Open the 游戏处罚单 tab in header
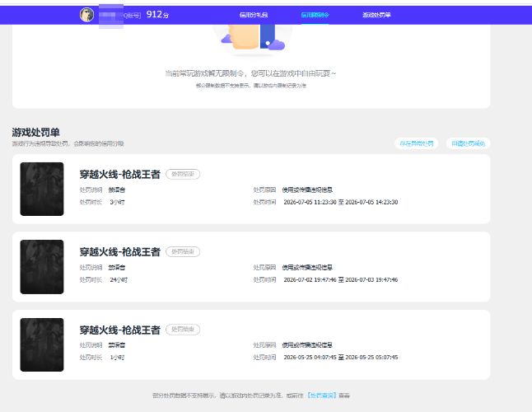Screen dimensions: 532x412 376,15
